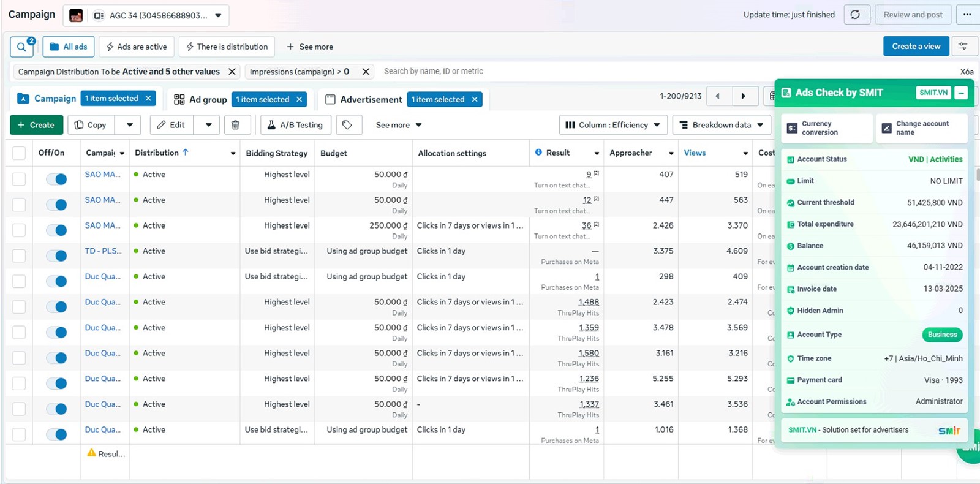Viewport: 980px width, 484px height.
Task: Toggle switch for campaign with 1.337 result
Action: pyautogui.click(x=56, y=409)
